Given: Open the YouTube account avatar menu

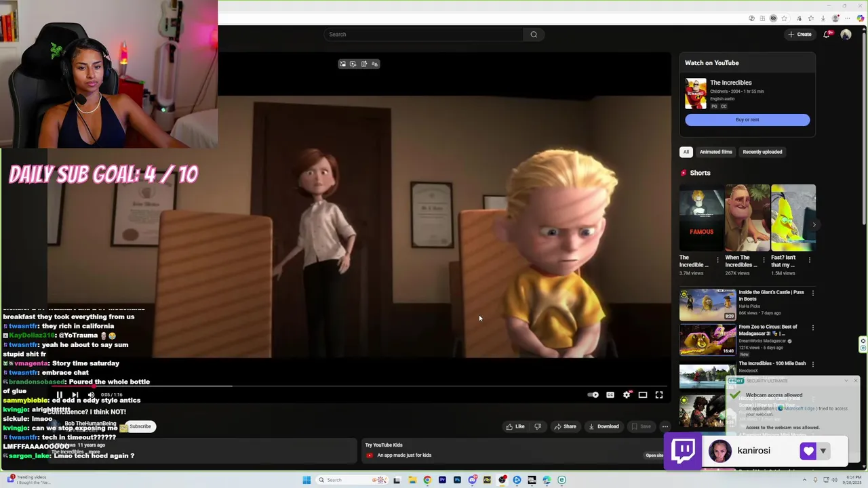Looking at the screenshot, I should pyautogui.click(x=846, y=34).
